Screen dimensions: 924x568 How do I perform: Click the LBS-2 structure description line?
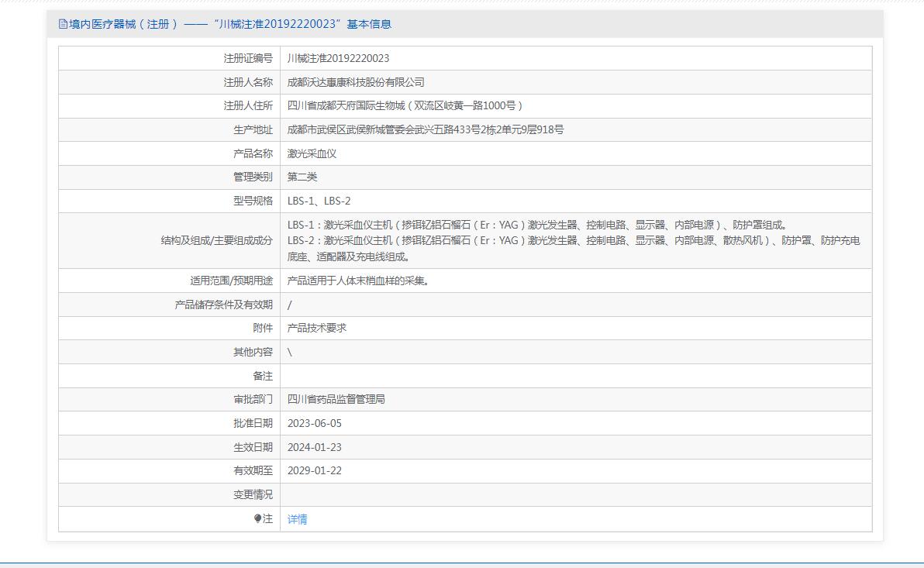574,248
